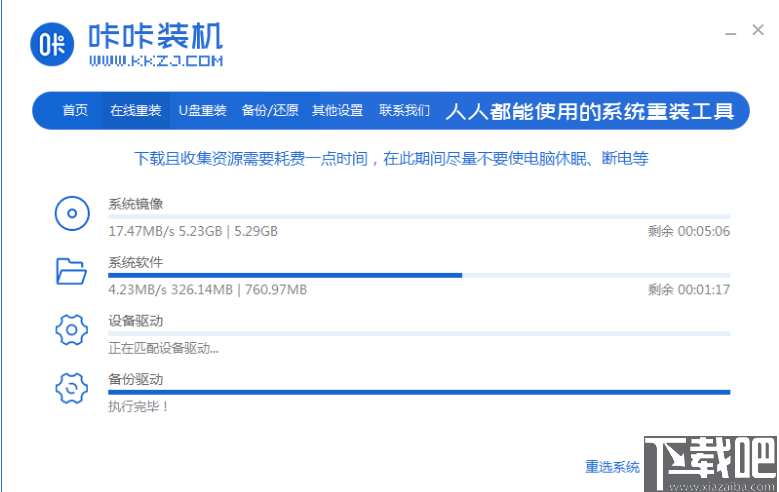Viewport: 779px width, 492px height.
Task: Click the 备份驱动 completed progress bar
Action: (419, 392)
